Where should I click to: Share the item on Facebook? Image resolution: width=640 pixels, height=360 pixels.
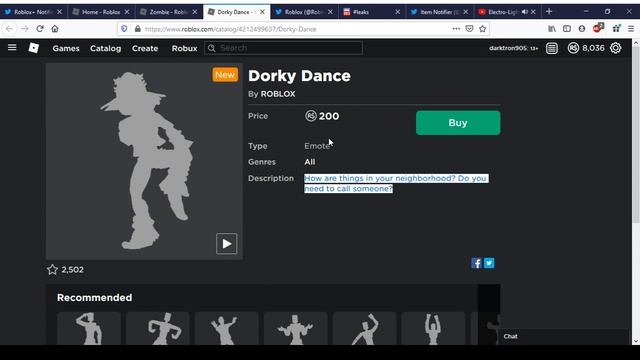click(476, 263)
